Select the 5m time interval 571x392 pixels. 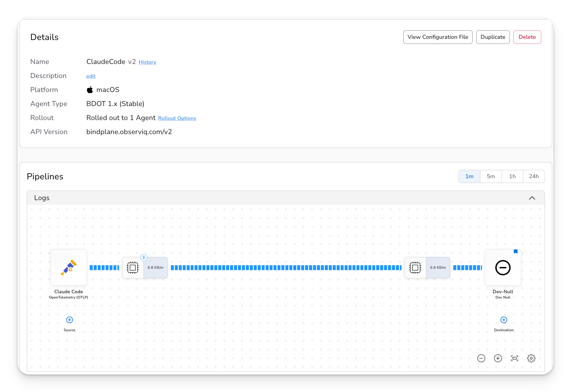pos(491,176)
